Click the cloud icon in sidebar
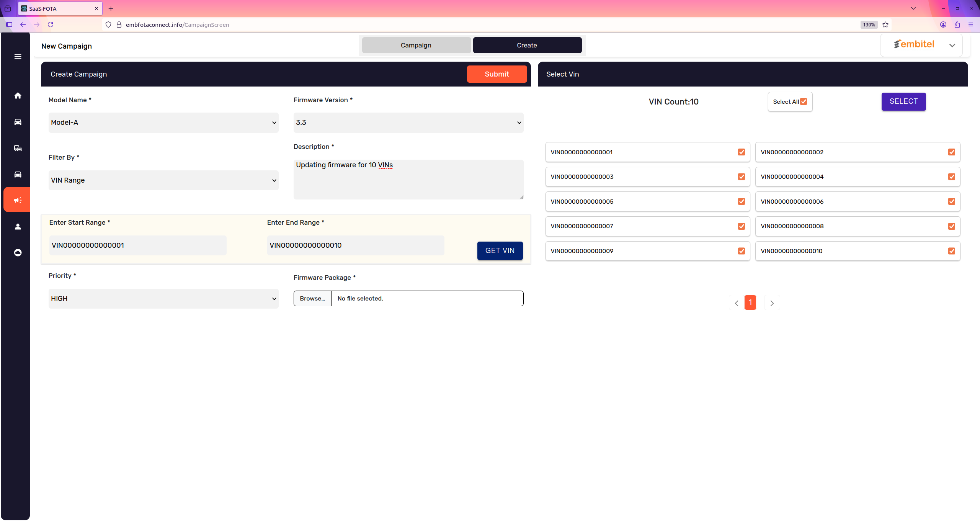 pos(18,253)
